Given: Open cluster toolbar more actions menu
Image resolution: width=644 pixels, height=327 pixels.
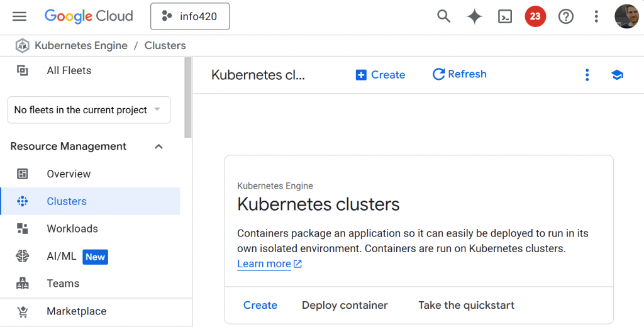Looking at the screenshot, I should [x=587, y=75].
